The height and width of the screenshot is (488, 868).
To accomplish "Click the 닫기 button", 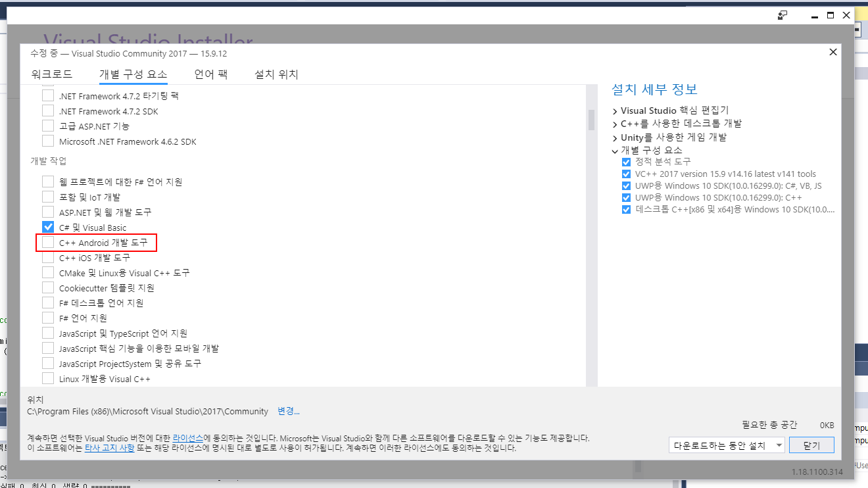I will point(811,445).
